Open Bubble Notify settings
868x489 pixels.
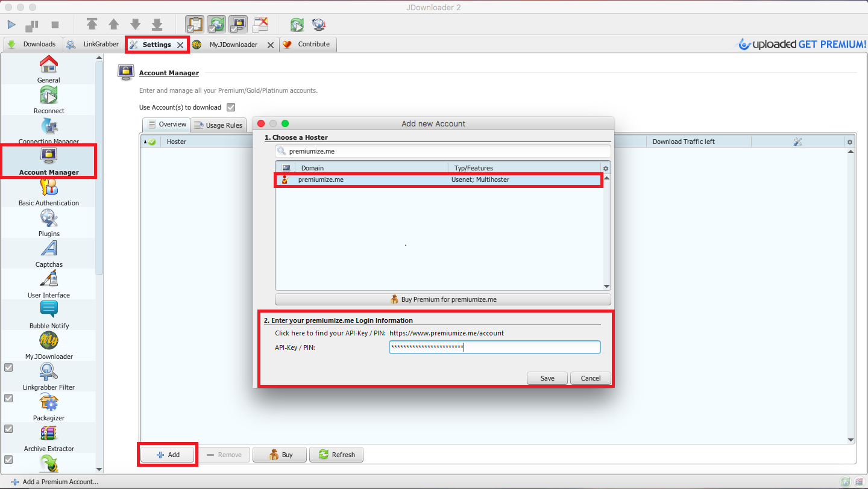tap(48, 315)
